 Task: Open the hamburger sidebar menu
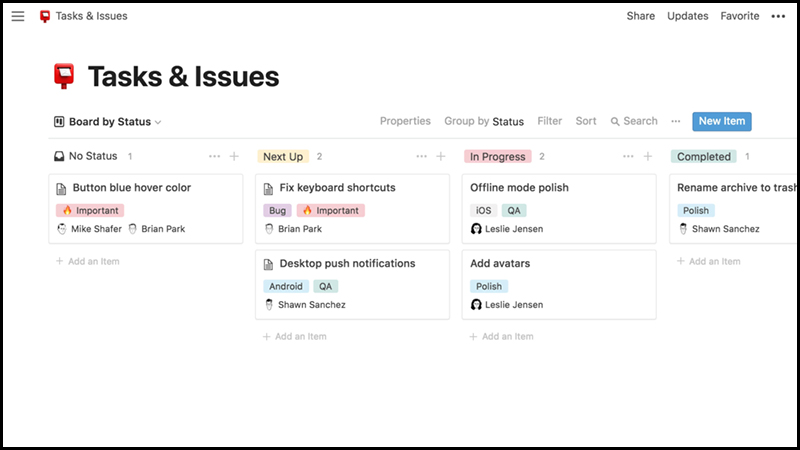(18, 16)
